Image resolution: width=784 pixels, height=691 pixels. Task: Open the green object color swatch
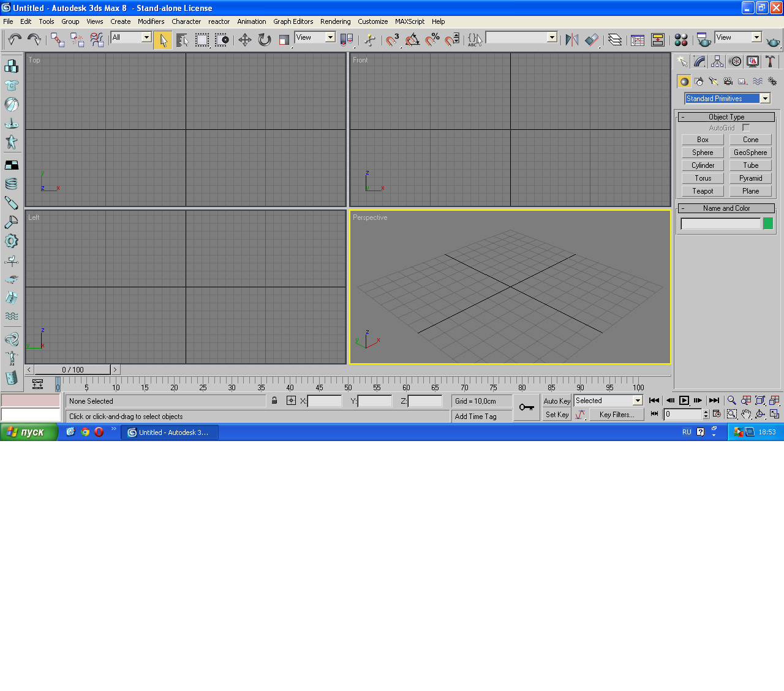[768, 224]
